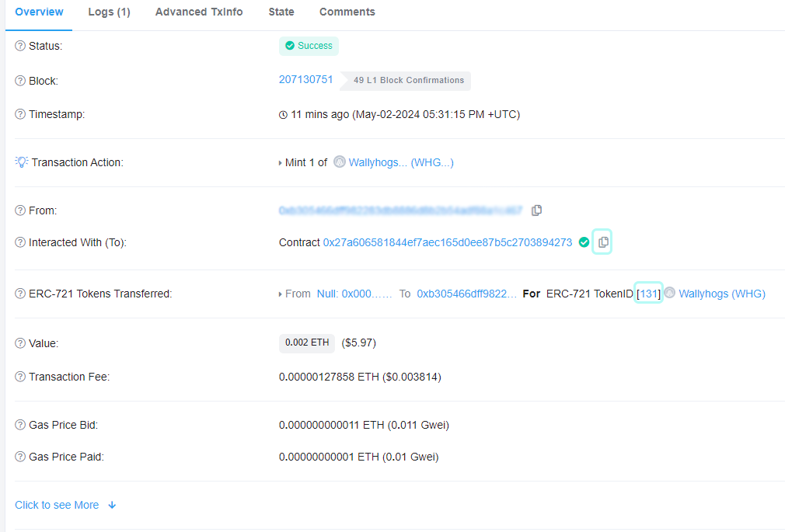The width and height of the screenshot is (785, 532).
Task: Copy the From address using the copy icon
Action: point(537,210)
